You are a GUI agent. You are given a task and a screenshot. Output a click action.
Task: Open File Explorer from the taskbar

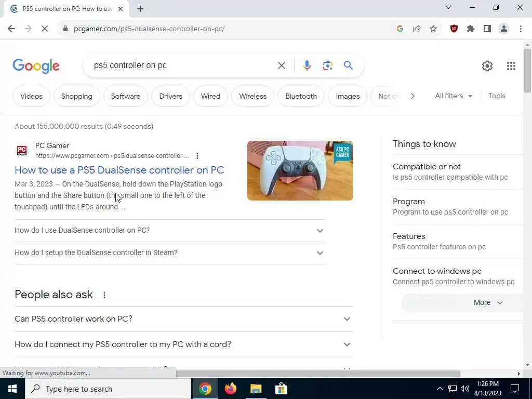coord(256,389)
